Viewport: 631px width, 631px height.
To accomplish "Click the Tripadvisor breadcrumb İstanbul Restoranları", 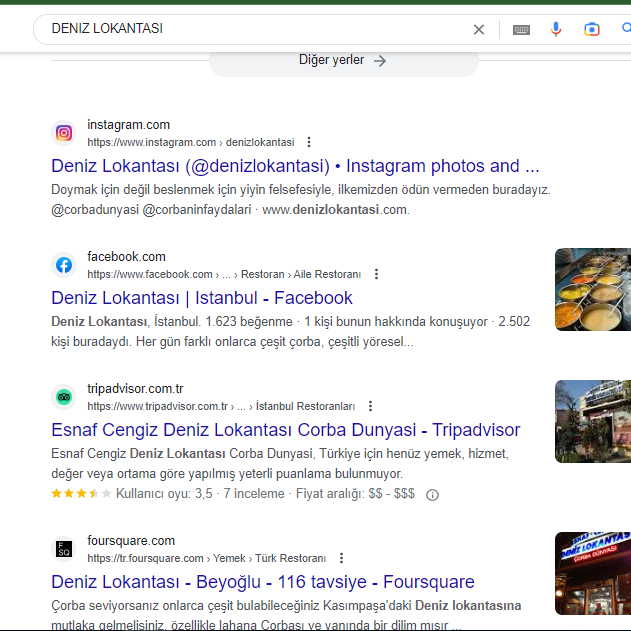I will (x=305, y=406).
